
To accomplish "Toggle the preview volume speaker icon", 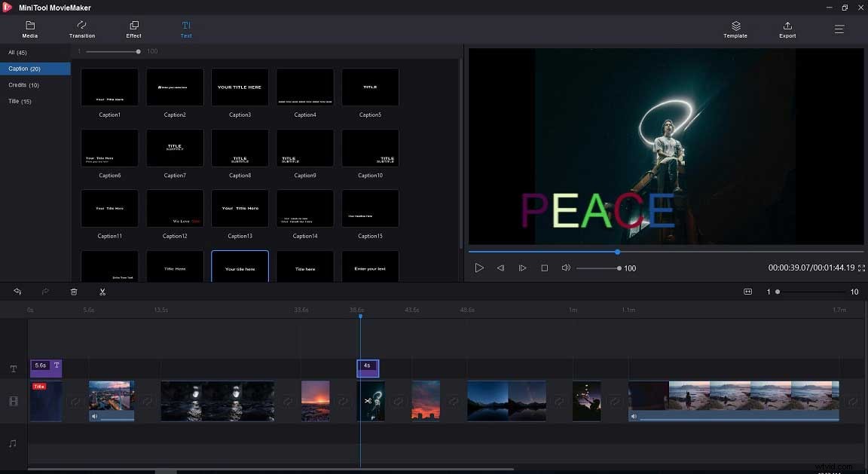I will pyautogui.click(x=566, y=268).
